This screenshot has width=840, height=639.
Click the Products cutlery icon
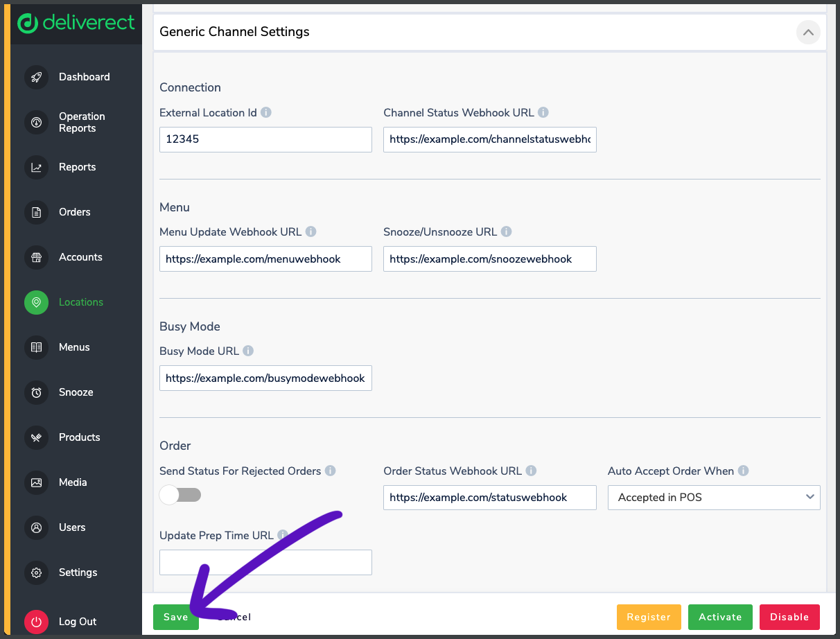tap(36, 437)
